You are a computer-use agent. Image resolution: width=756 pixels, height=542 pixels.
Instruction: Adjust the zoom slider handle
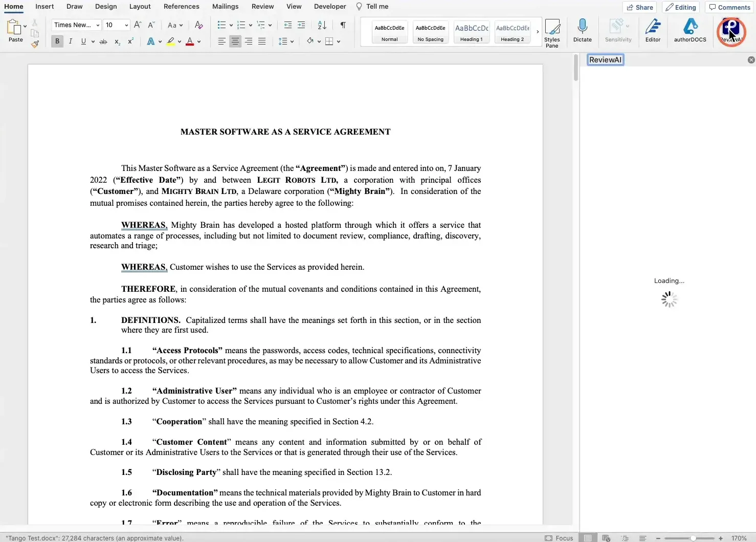click(x=693, y=538)
